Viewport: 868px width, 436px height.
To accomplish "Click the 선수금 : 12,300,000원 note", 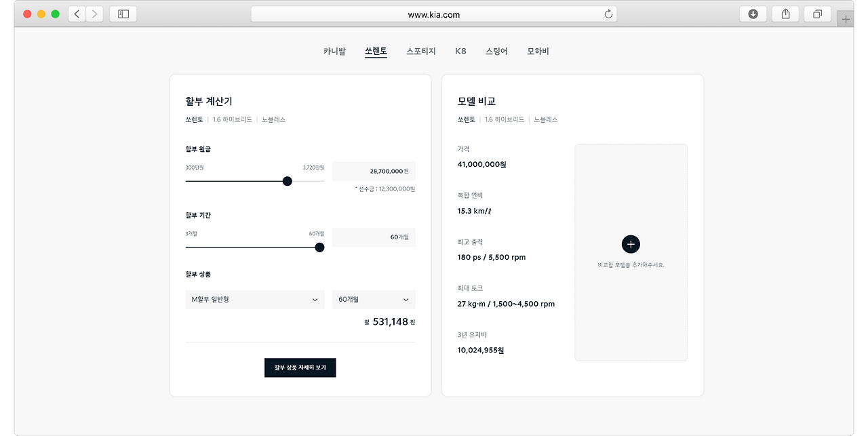I will 385,189.
